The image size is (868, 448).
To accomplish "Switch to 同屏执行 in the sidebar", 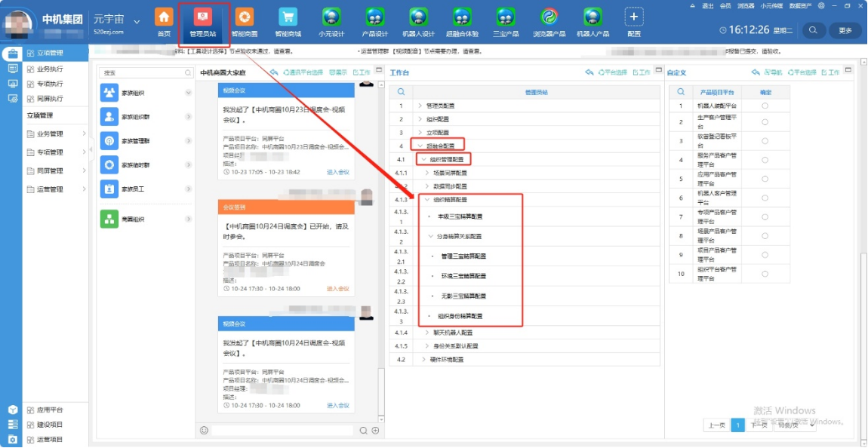I will pos(50,99).
